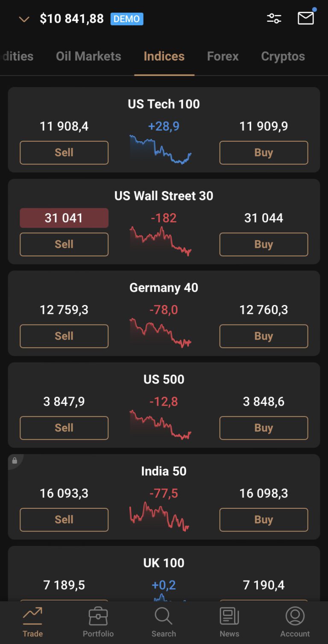Tap the lock icon on India 50
Screen dimensions: 328x644
(x=15, y=461)
